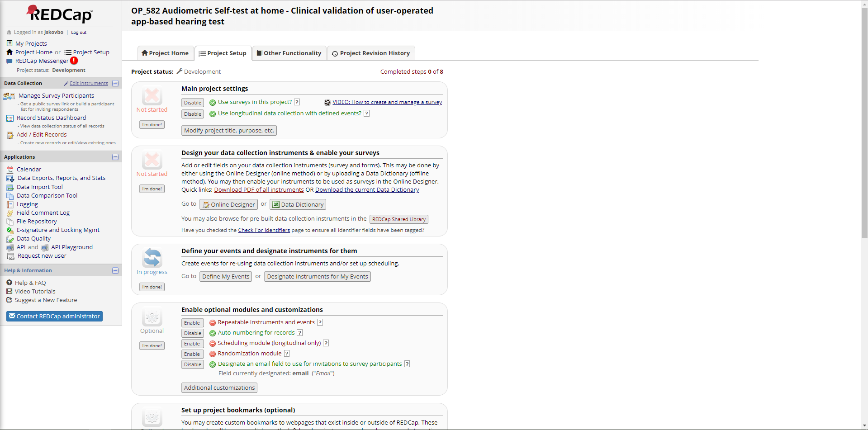Download PDF of all instruments
The width and height of the screenshot is (868, 430).
click(x=259, y=190)
